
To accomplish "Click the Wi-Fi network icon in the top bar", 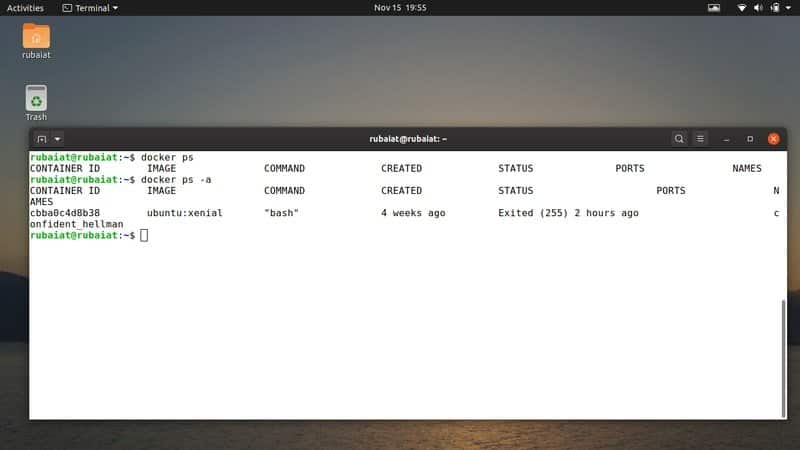I will pos(742,7).
